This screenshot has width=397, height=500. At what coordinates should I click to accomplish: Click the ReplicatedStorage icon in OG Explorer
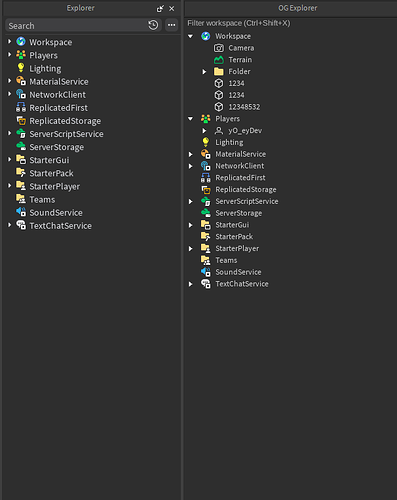coord(206,189)
